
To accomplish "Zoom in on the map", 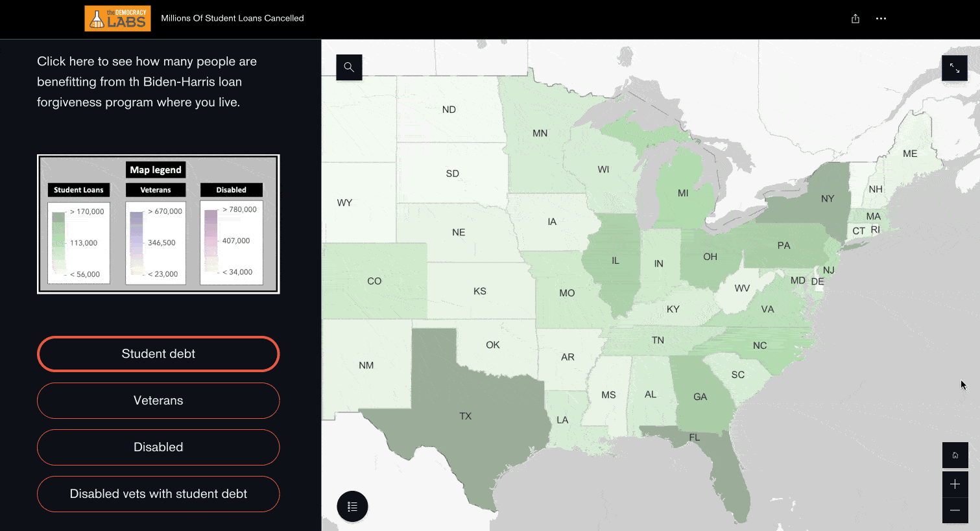I will (955, 484).
